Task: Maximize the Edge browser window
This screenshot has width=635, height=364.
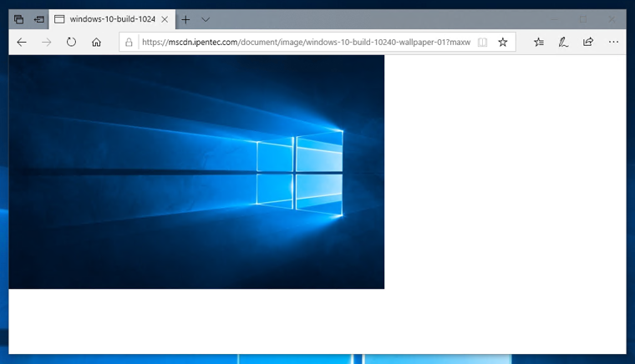Action: coord(583,19)
